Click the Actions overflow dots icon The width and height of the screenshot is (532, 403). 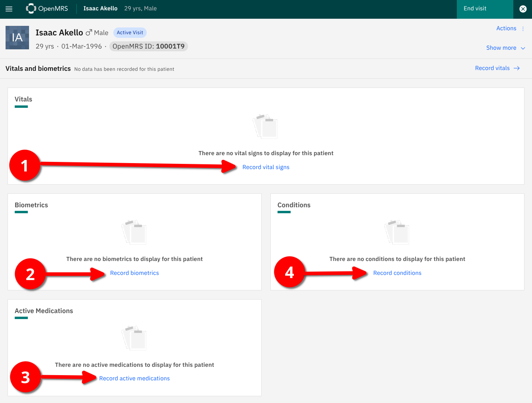(523, 29)
